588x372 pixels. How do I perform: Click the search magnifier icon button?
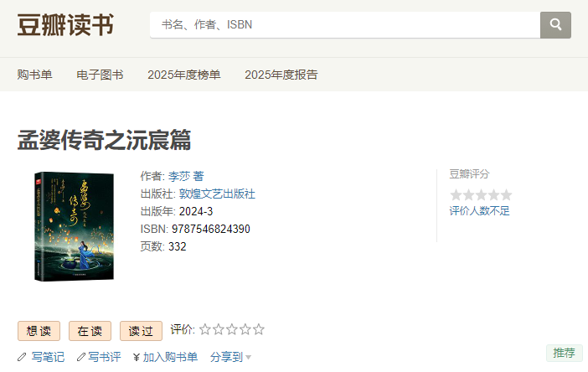555,25
